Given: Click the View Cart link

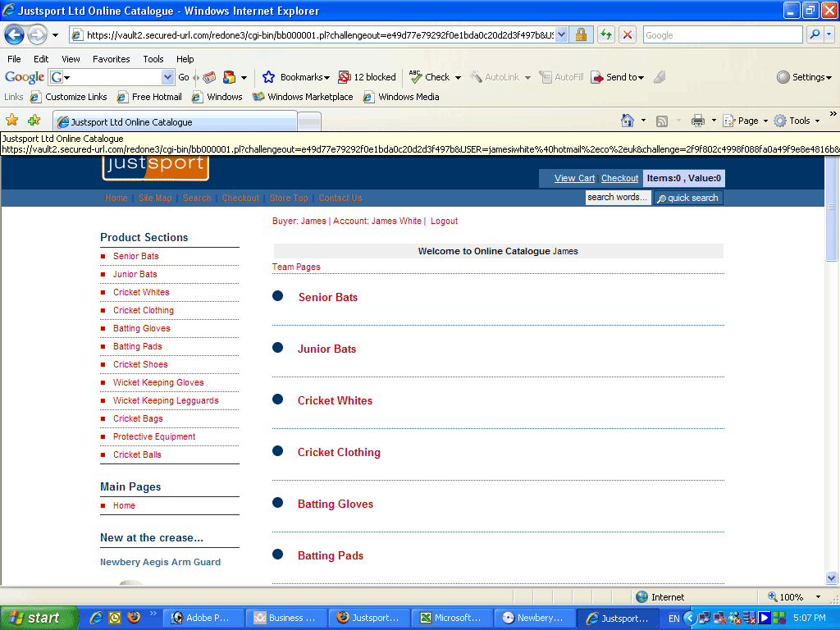Looking at the screenshot, I should tap(574, 178).
